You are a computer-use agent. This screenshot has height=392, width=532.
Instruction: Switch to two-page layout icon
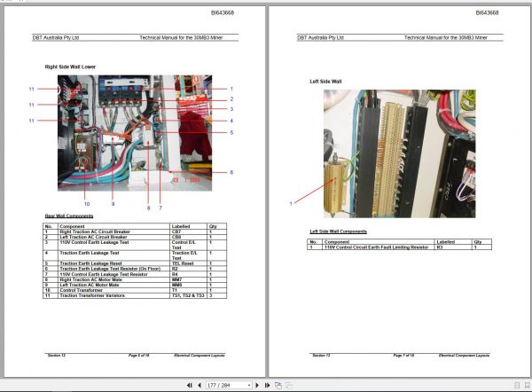pyautogui.click(x=527, y=385)
